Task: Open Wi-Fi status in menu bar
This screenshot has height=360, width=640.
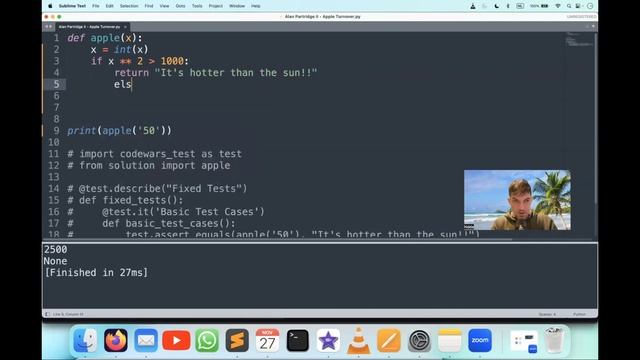Action: (558, 6)
